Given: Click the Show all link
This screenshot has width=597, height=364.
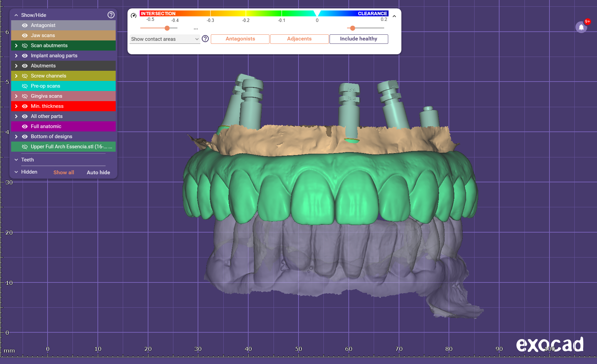Looking at the screenshot, I should click(x=64, y=172).
